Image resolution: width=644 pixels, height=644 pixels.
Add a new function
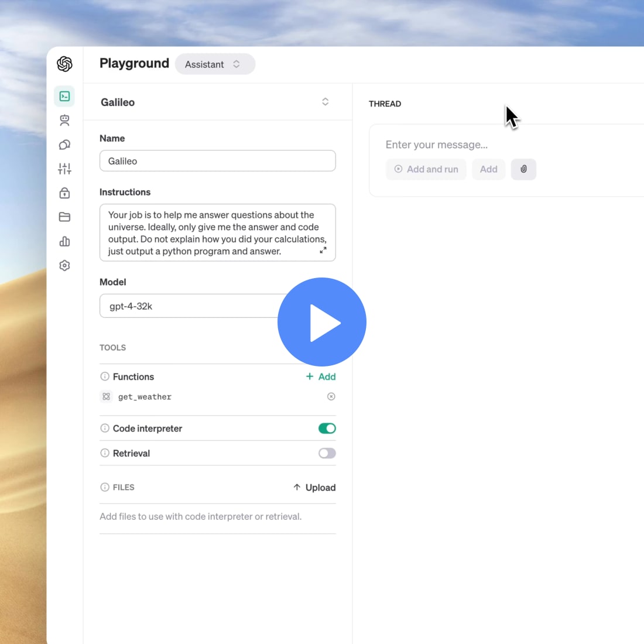[321, 376]
